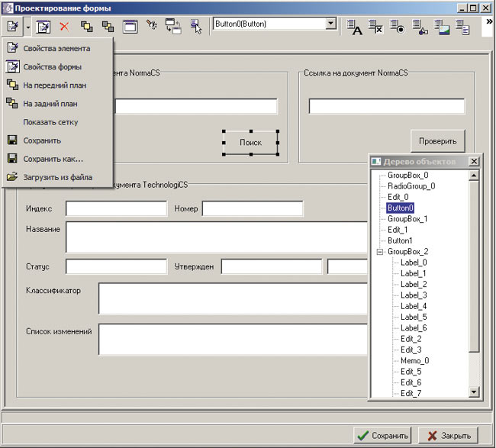496x448 pixels.
Task: Click the red X delete icon in toolbar
Action: tap(64, 27)
